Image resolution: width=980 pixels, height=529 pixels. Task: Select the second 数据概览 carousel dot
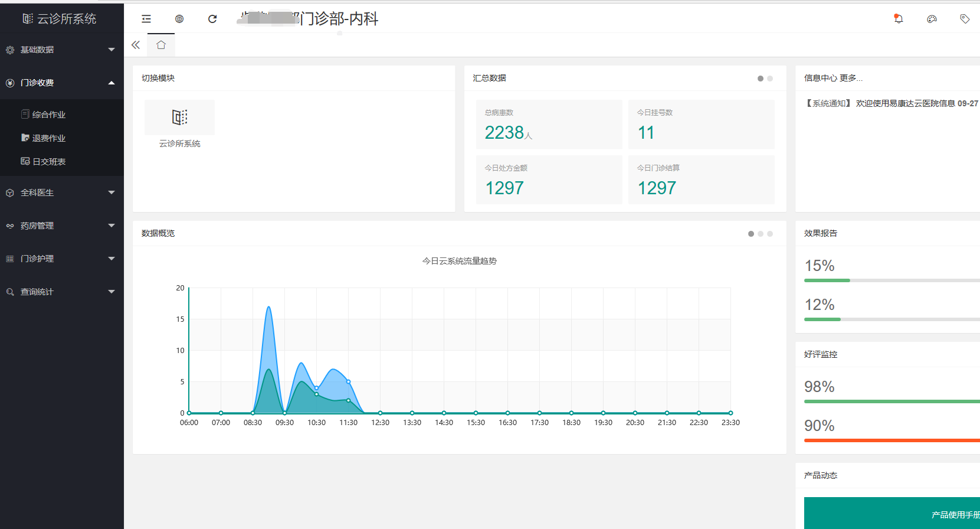point(761,234)
